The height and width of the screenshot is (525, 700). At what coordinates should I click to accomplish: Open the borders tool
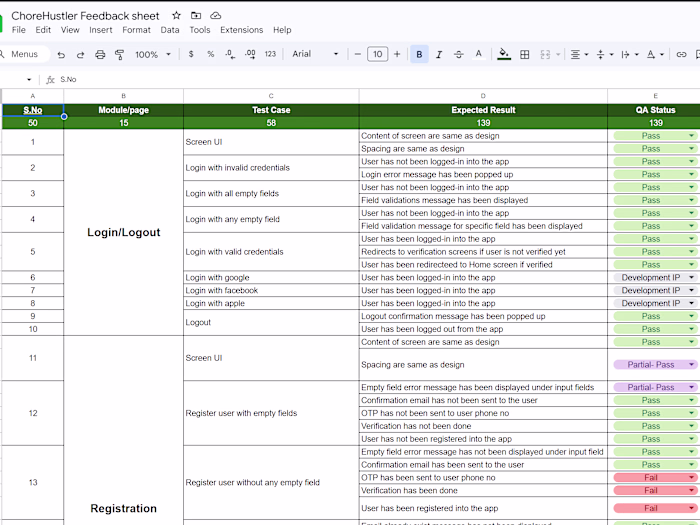(525, 54)
